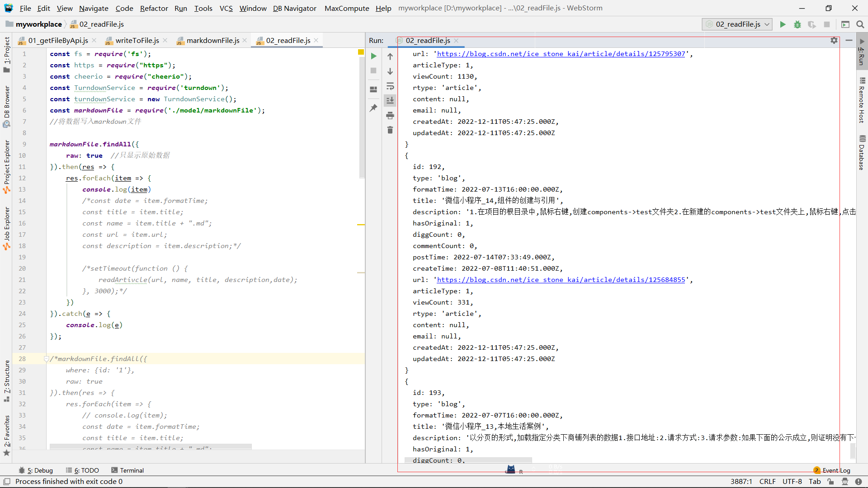
Task: Open the VCS menu
Action: [226, 8]
